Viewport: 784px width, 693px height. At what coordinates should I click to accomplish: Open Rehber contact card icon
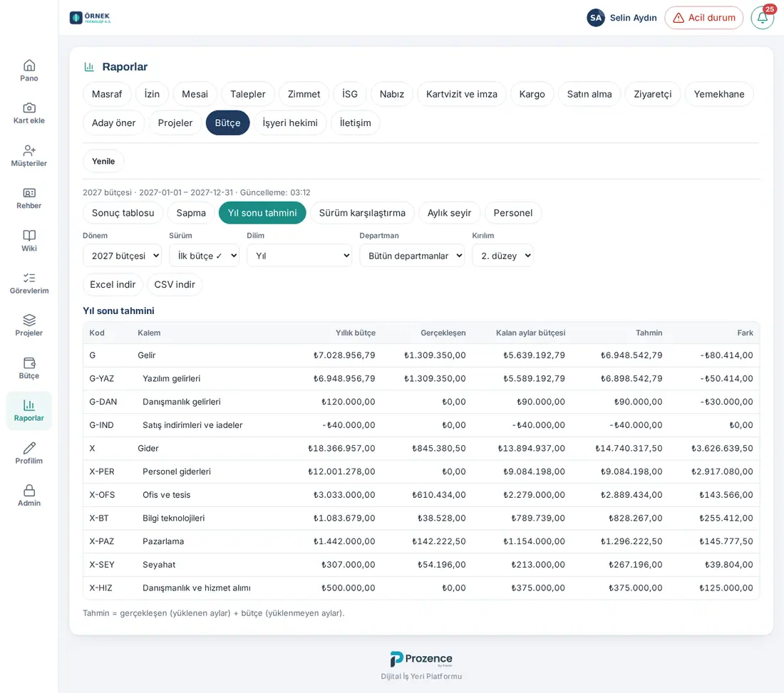(x=29, y=193)
